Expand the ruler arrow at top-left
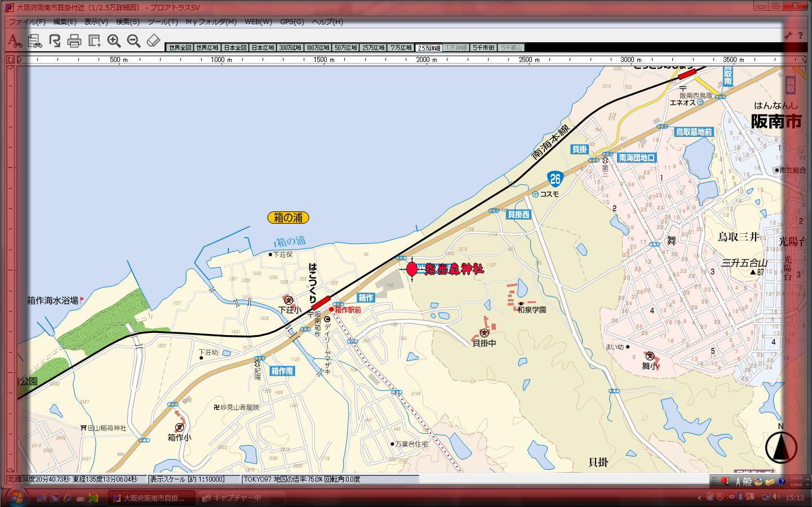The image size is (812, 507). pyautogui.click(x=20, y=59)
